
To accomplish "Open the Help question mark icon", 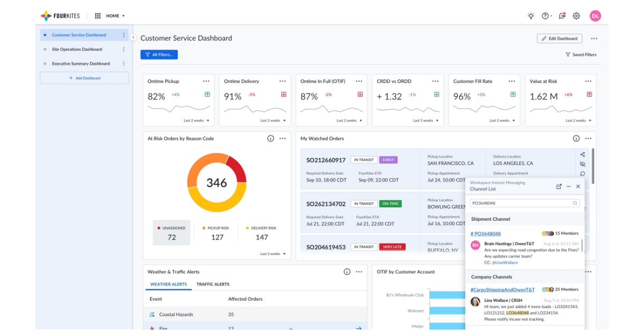I will click(x=545, y=16).
